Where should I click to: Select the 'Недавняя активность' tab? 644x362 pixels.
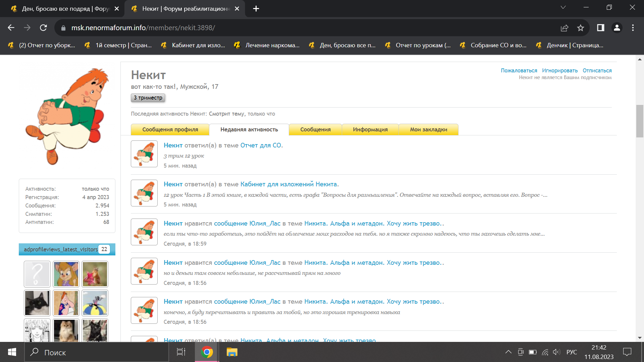pyautogui.click(x=249, y=130)
